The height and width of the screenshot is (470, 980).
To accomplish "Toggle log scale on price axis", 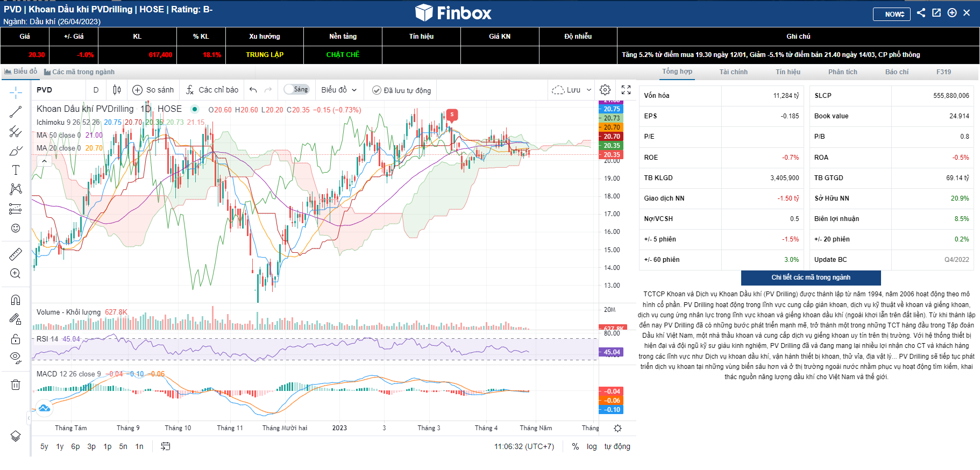I will click(592, 446).
